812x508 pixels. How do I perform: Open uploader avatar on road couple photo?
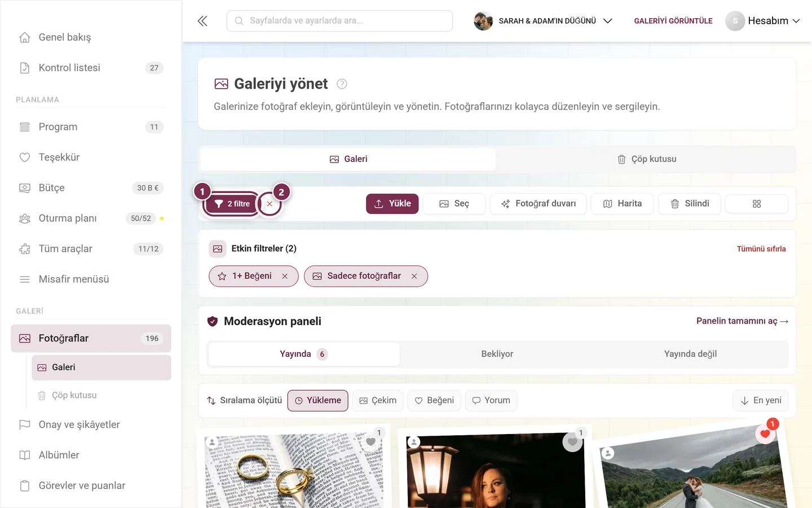tap(608, 453)
